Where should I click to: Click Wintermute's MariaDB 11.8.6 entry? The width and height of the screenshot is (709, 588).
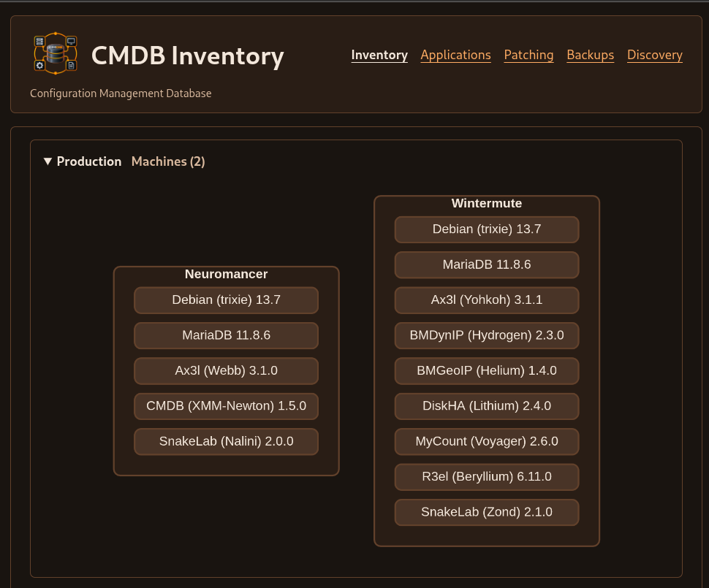coord(487,265)
